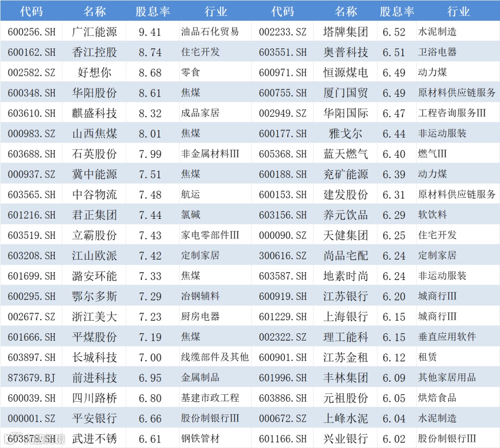Click the dividend yield value 6.52
This screenshot has width=500, height=448.
(x=394, y=32)
